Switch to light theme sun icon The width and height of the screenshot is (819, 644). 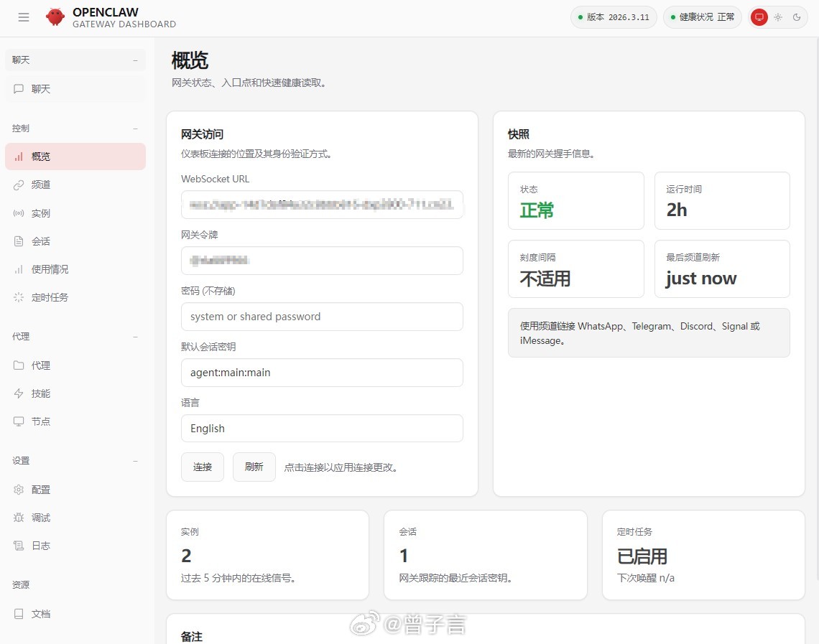click(778, 17)
